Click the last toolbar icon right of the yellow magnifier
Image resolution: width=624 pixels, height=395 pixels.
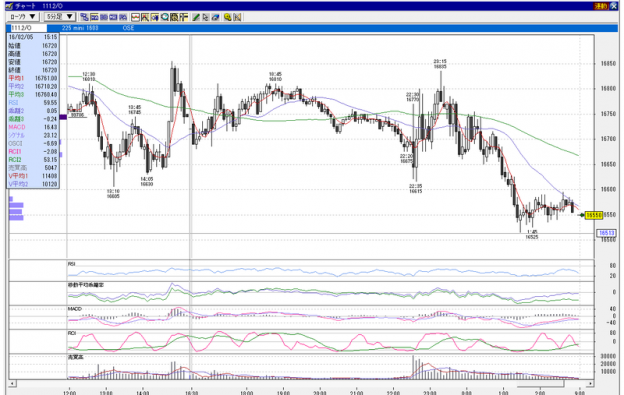click(x=237, y=17)
